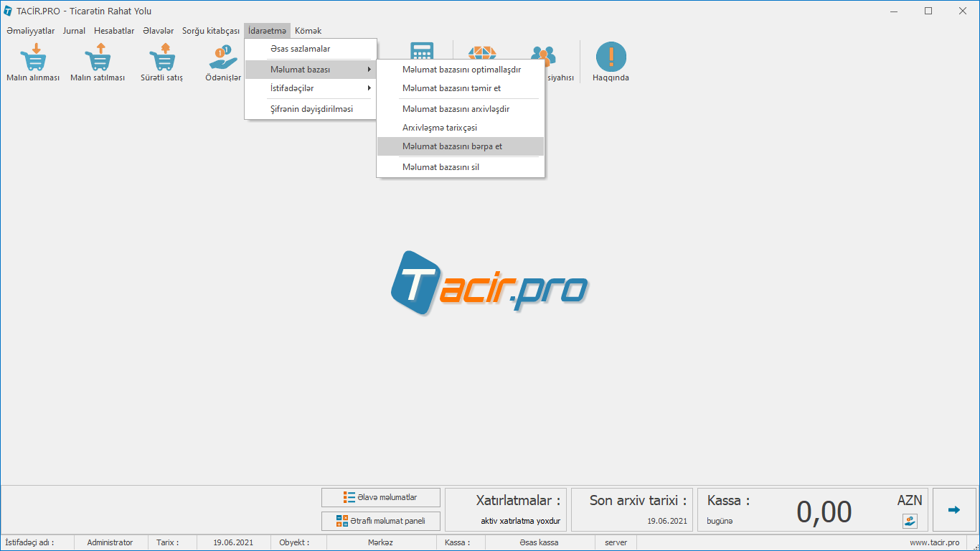Click Şifrənin dəyişdirilməsi menu entry
This screenshot has height=551, width=980.
(310, 109)
